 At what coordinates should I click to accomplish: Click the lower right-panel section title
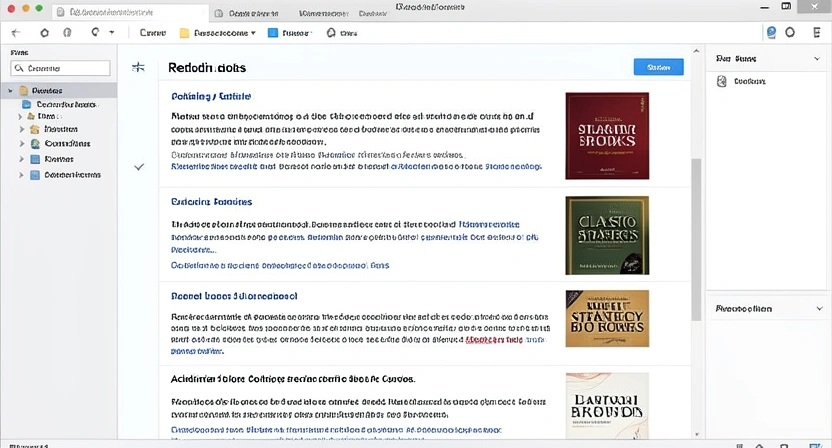[x=743, y=308]
